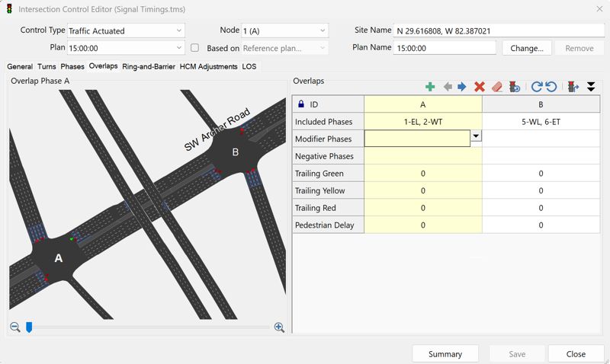Switch to the LOS tab

pyautogui.click(x=249, y=66)
